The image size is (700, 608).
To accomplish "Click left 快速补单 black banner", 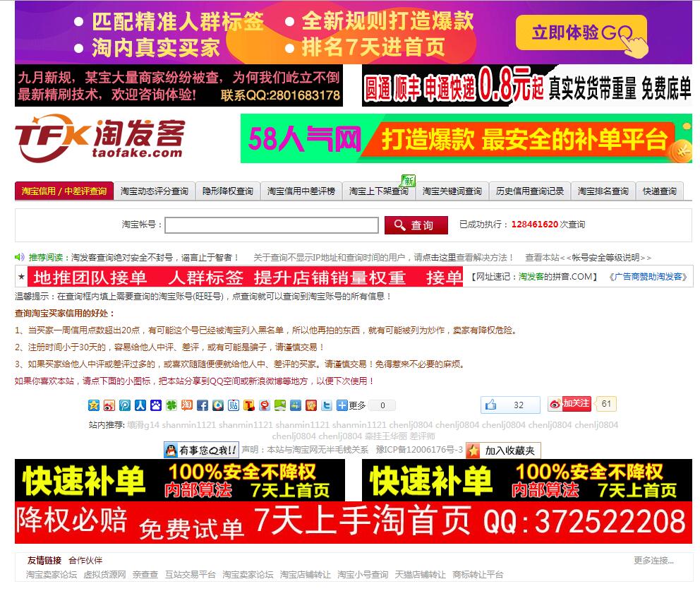I will [180, 480].
